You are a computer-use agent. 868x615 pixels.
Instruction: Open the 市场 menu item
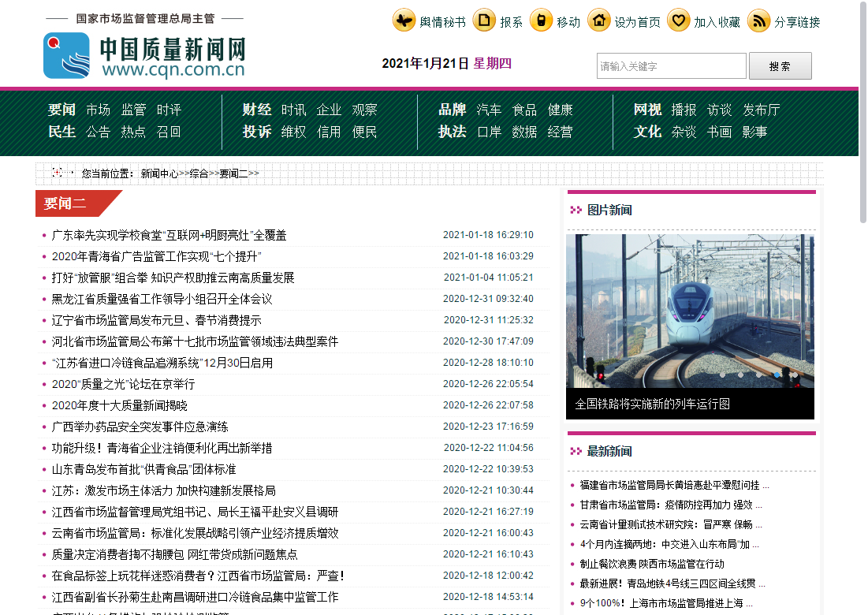[98, 110]
